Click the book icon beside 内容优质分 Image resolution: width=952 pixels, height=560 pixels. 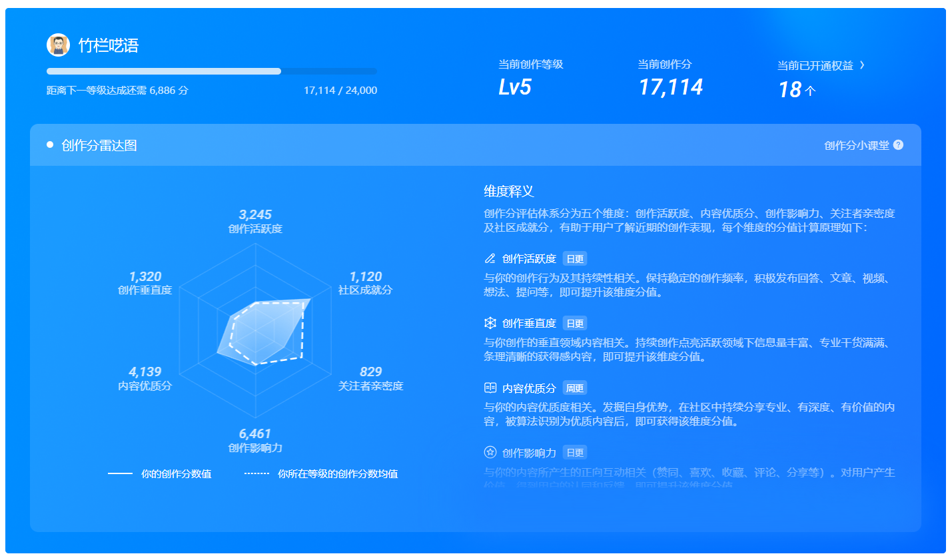tap(490, 388)
